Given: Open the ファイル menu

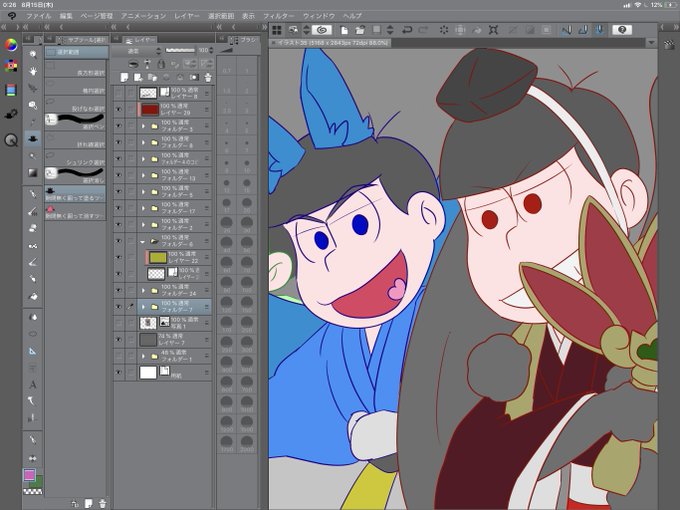Looking at the screenshot, I should pyautogui.click(x=38, y=16).
